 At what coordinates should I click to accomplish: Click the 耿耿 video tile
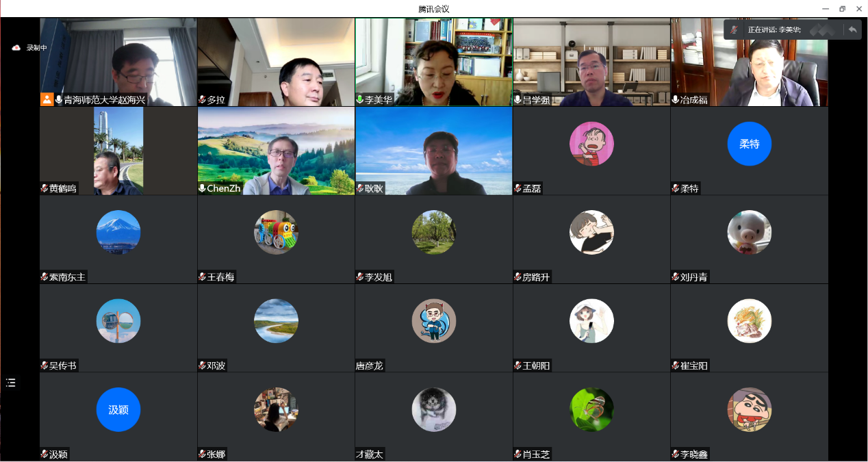(x=433, y=151)
